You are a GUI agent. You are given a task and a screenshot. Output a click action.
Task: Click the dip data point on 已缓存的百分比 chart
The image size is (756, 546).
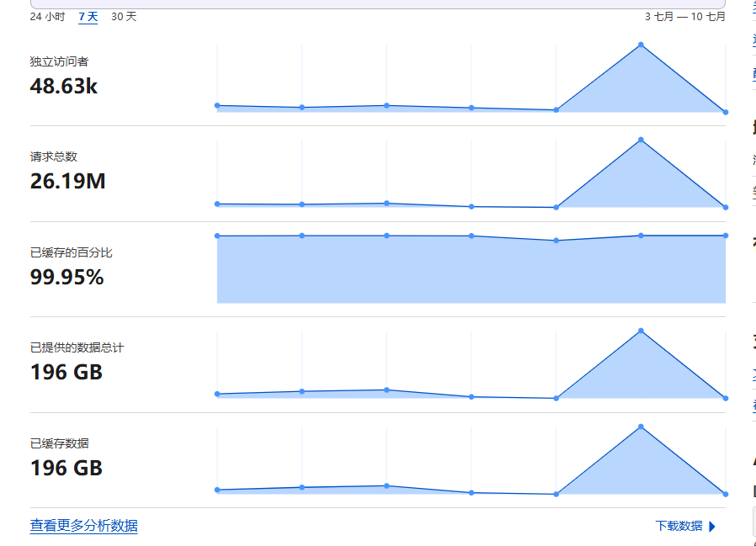pyautogui.click(x=555, y=241)
